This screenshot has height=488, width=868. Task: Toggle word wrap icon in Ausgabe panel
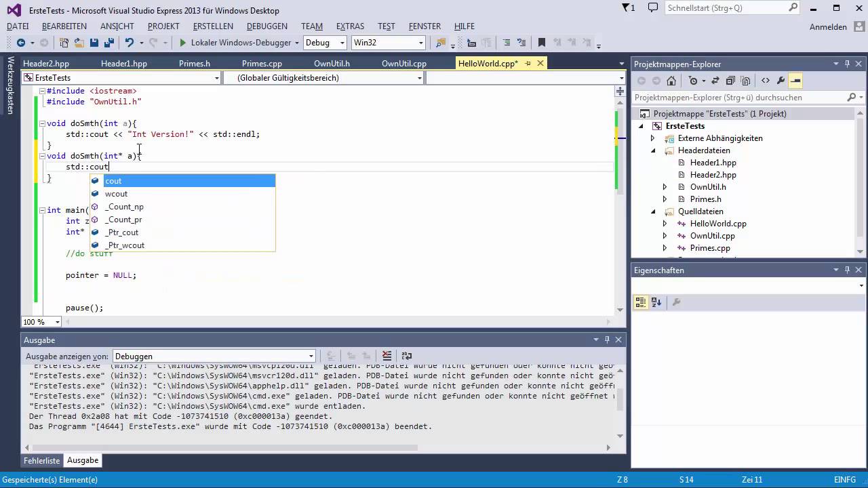pos(407,356)
